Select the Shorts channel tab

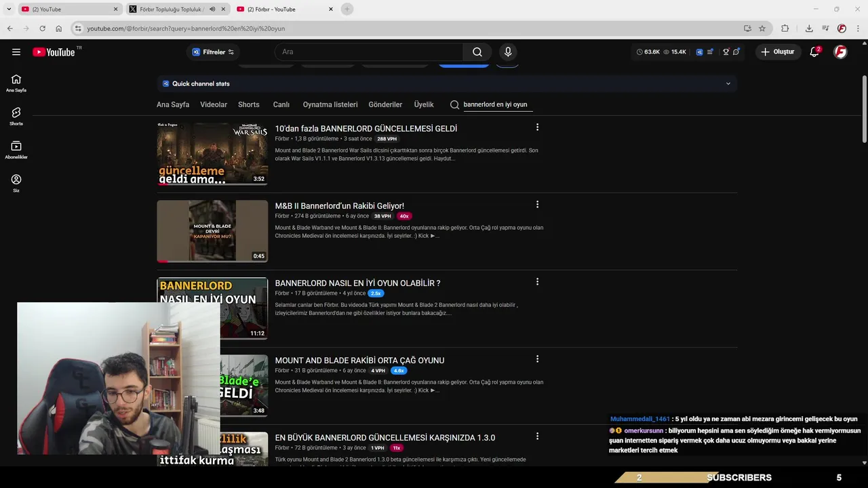(249, 104)
